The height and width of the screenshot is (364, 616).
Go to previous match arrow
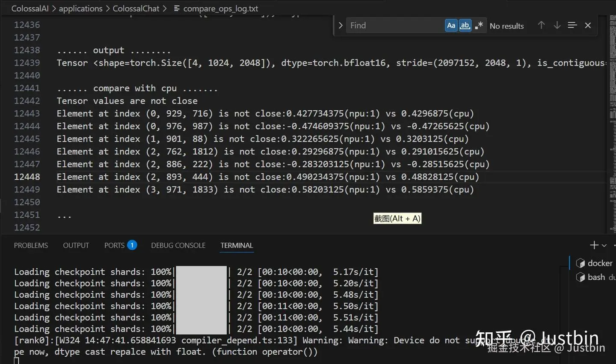pos(541,25)
